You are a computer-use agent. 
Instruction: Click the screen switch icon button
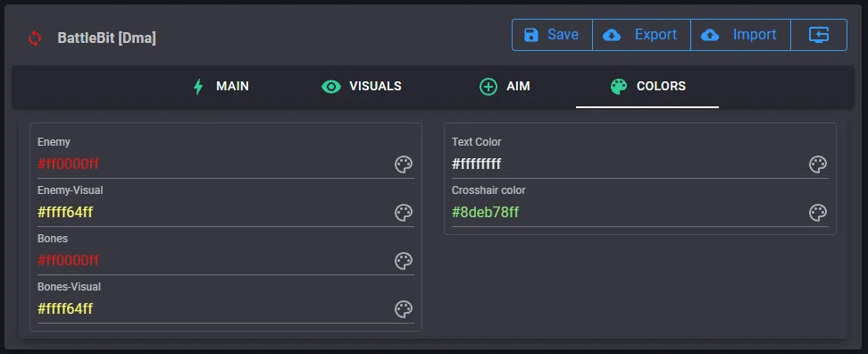pos(819,35)
